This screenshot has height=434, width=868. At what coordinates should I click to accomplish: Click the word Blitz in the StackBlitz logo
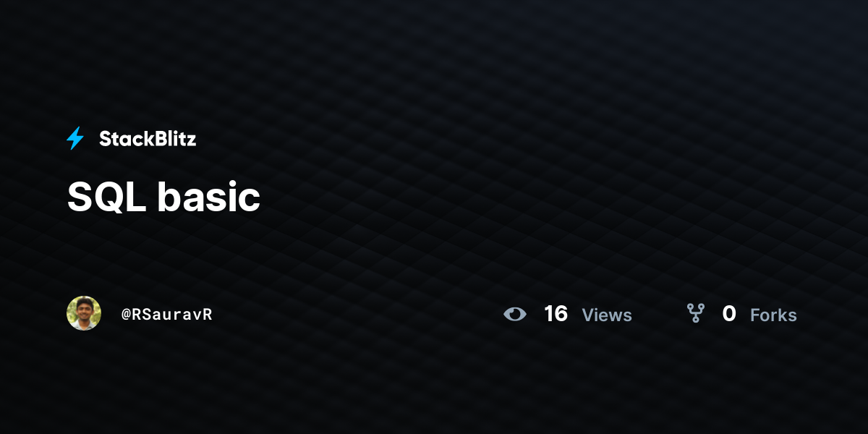click(173, 139)
